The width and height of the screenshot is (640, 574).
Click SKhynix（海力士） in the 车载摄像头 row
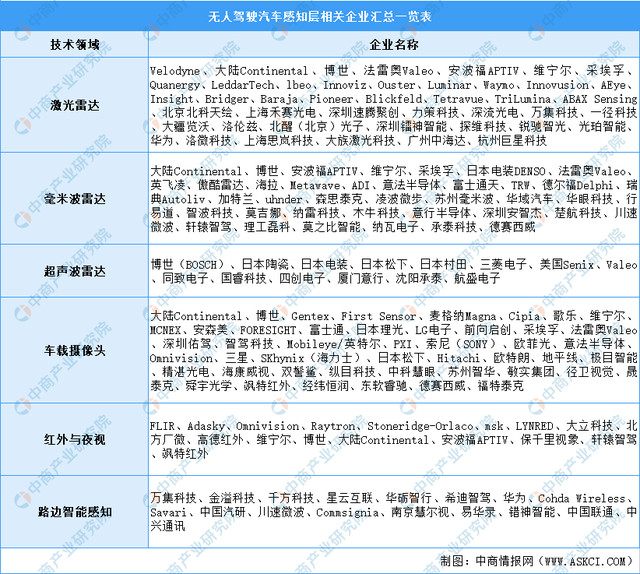(312, 358)
